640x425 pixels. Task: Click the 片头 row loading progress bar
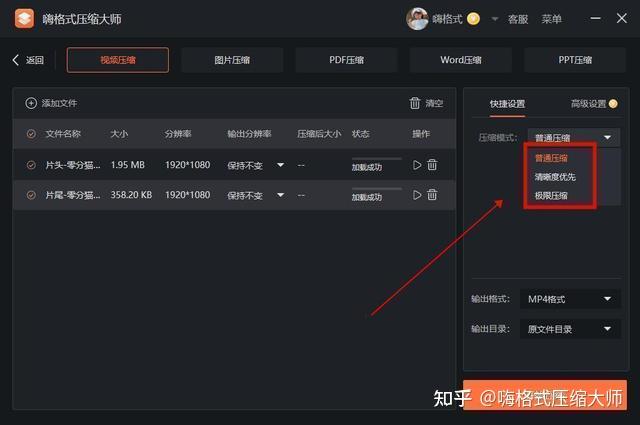click(377, 158)
